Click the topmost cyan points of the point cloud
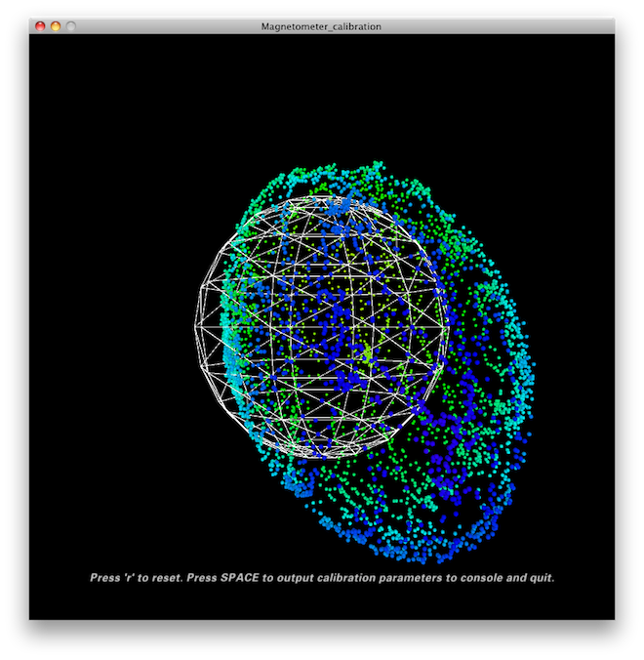Viewport: 644px width, 660px height. coord(377,165)
